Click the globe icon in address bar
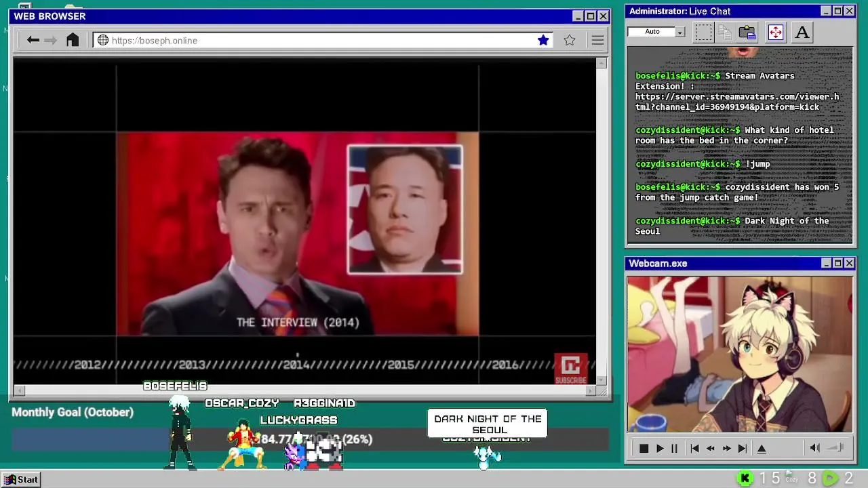The width and height of the screenshot is (868, 488). click(x=103, y=40)
